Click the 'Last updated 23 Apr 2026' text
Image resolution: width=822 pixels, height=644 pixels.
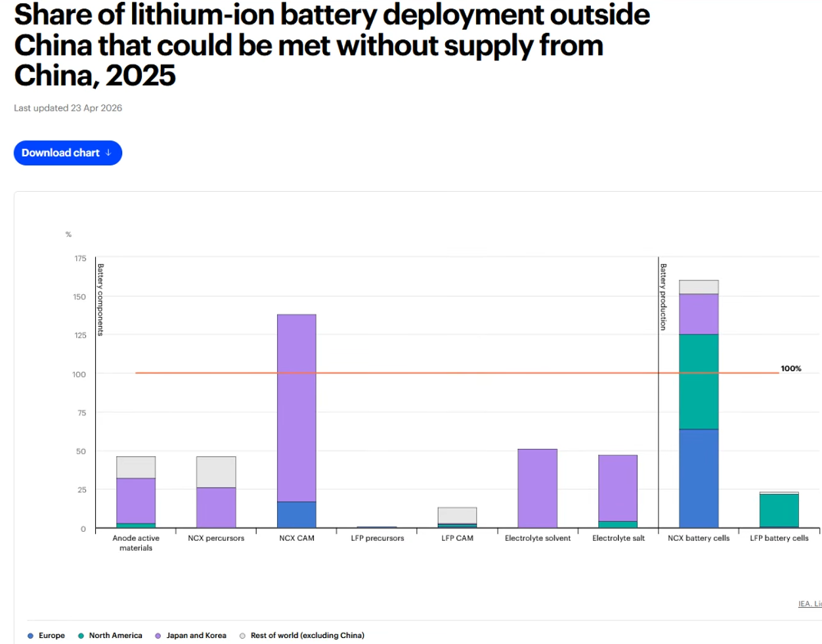click(x=68, y=108)
